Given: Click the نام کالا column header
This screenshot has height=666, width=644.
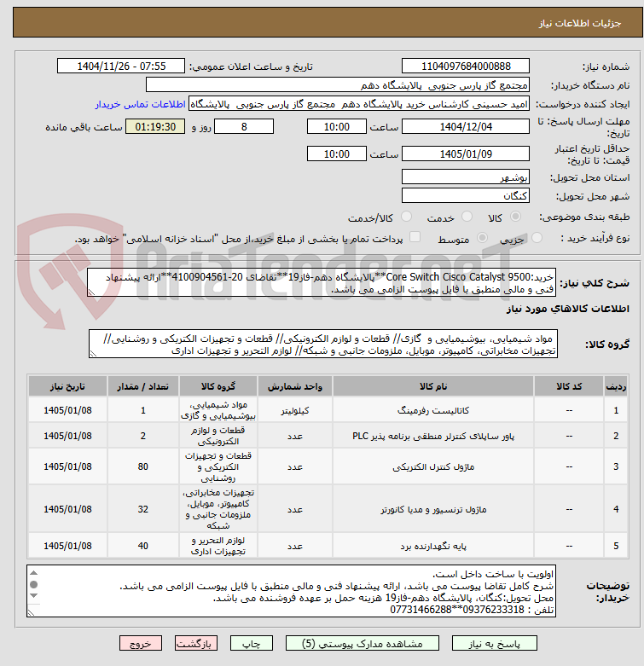Looking at the screenshot, I should pos(433,386).
